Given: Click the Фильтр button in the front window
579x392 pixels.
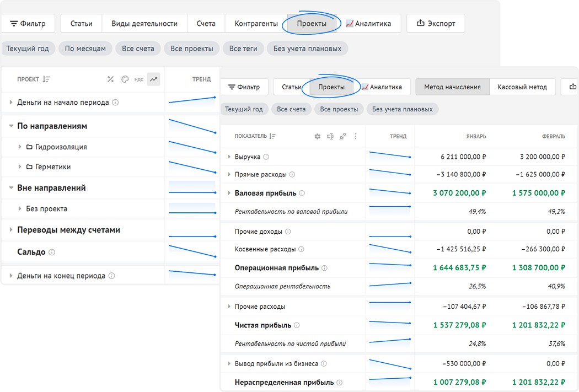Looking at the screenshot, I should [x=244, y=87].
